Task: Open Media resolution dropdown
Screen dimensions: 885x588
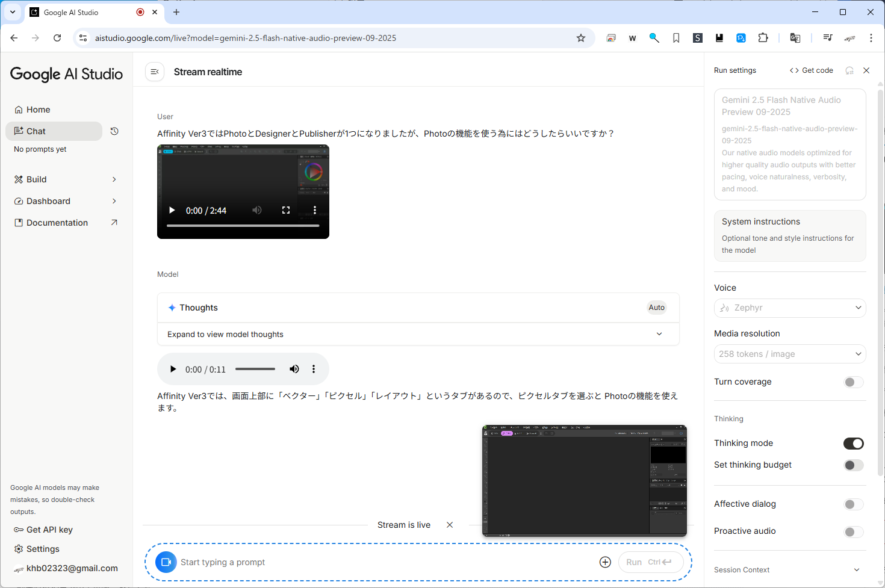Action: tap(789, 354)
